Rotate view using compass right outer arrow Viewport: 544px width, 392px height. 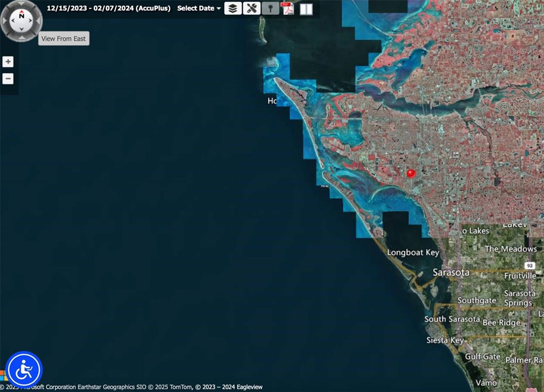pyautogui.click(x=38, y=21)
